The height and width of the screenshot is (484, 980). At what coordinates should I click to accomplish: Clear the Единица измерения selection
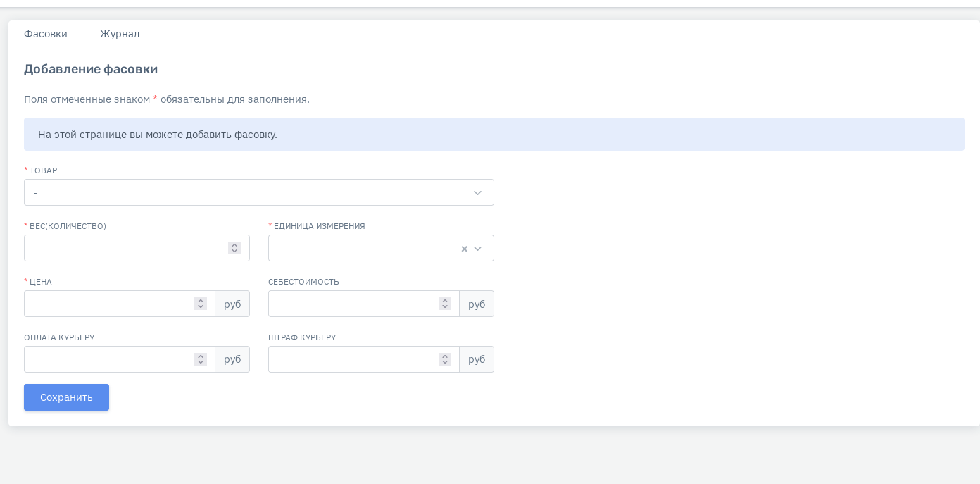pyautogui.click(x=464, y=249)
